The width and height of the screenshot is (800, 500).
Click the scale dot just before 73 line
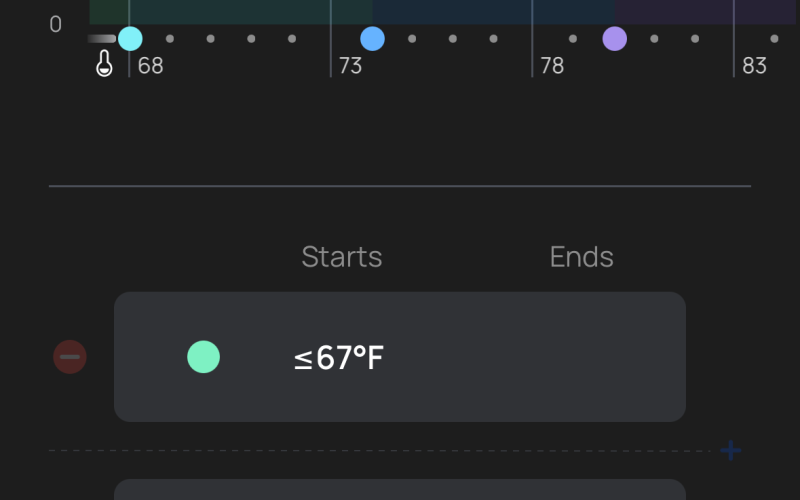(292, 39)
